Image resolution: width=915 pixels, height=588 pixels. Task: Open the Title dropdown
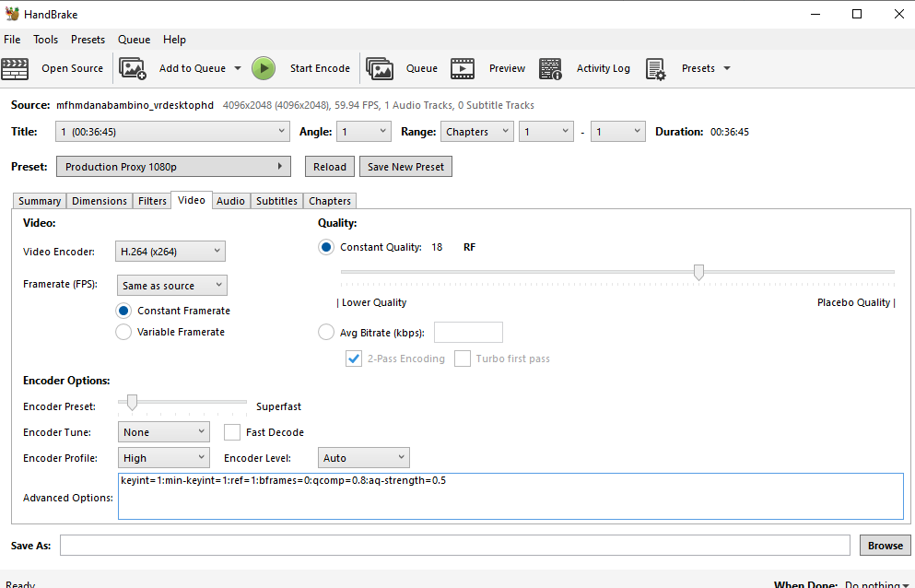point(172,132)
